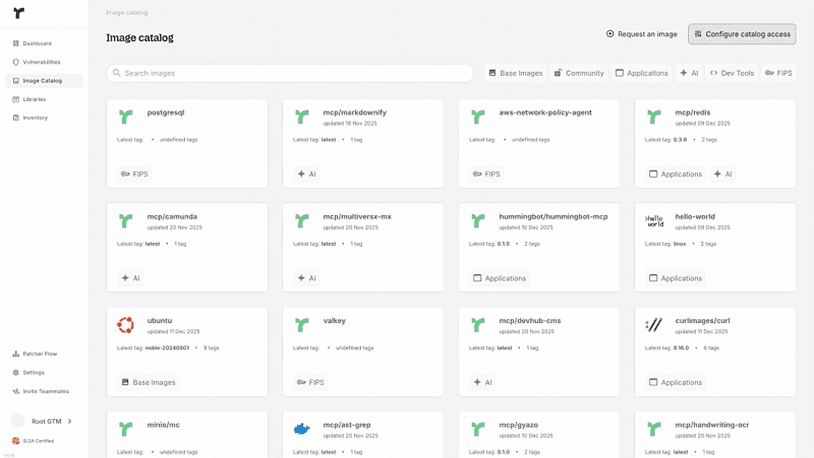The height and width of the screenshot is (458, 814).
Task: Click the curlimages/curl logo icon
Action: click(654, 325)
